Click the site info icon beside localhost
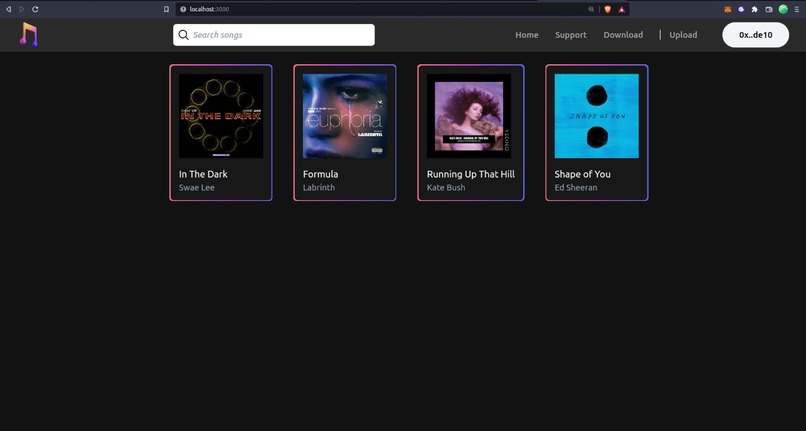The image size is (806, 431). coord(183,9)
